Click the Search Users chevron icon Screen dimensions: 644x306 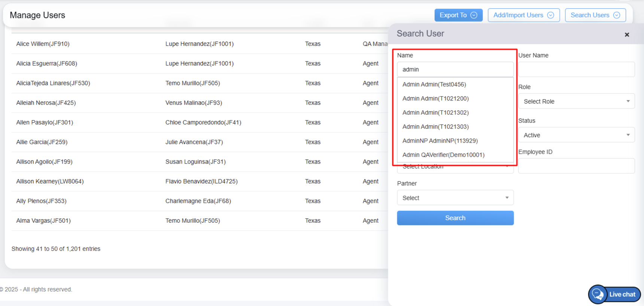point(617,15)
